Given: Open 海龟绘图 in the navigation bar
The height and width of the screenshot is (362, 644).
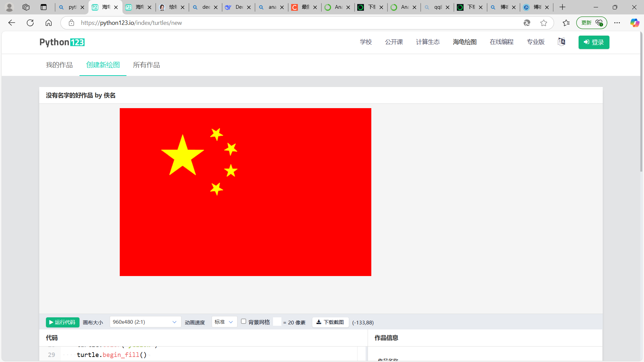Looking at the screenshot, I should click(x=465, y=42).
